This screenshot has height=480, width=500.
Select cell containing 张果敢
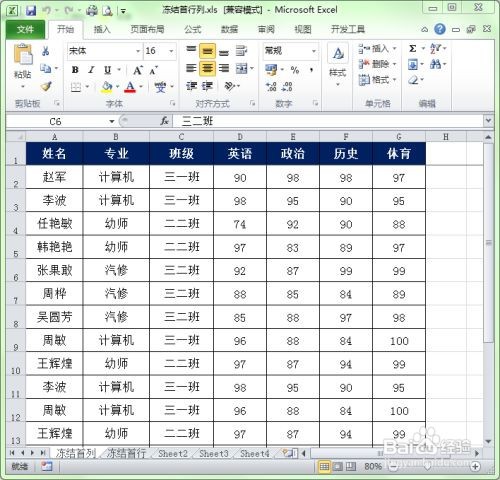(55, 270)
